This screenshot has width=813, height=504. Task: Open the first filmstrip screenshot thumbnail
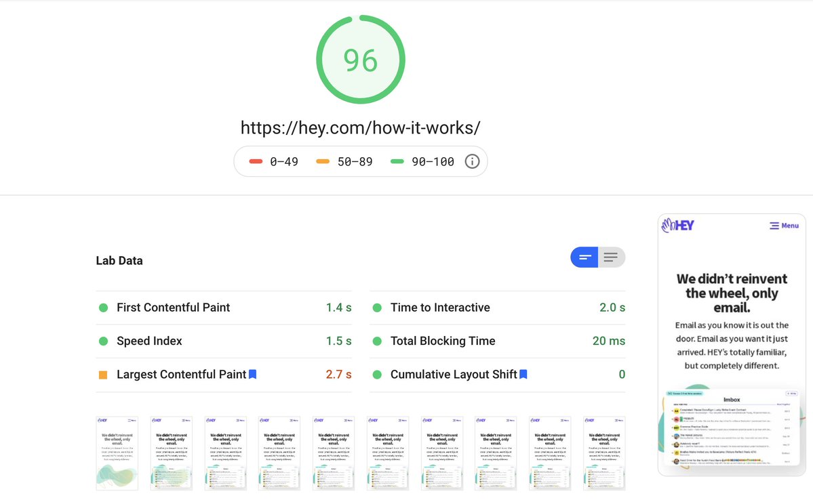pos(117,453)
